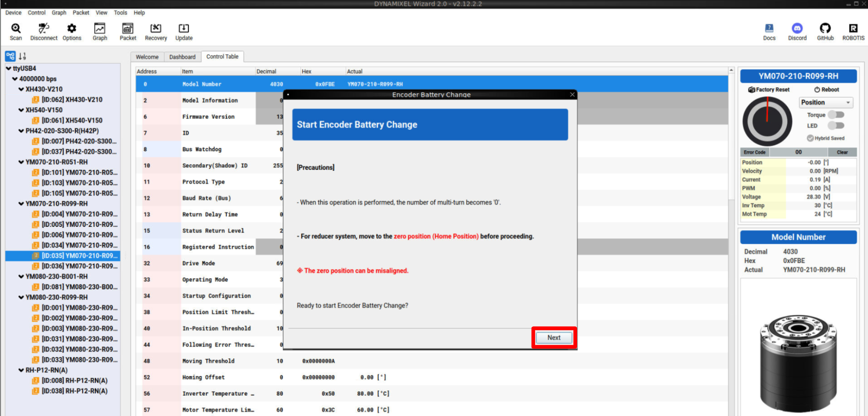Screen dimensions: 868x416
Task: Open the Device menu
Action: (13, 13)
